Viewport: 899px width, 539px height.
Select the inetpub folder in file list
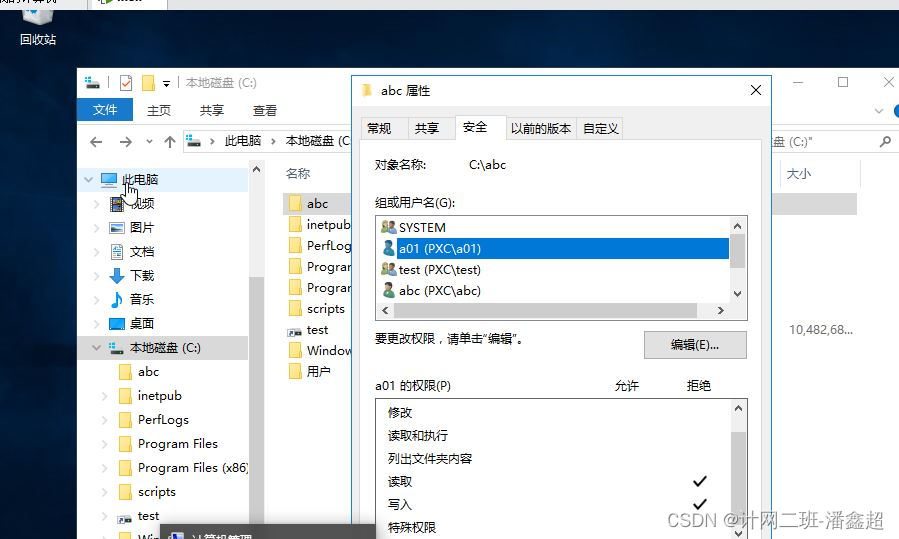[x=328, y=225]
